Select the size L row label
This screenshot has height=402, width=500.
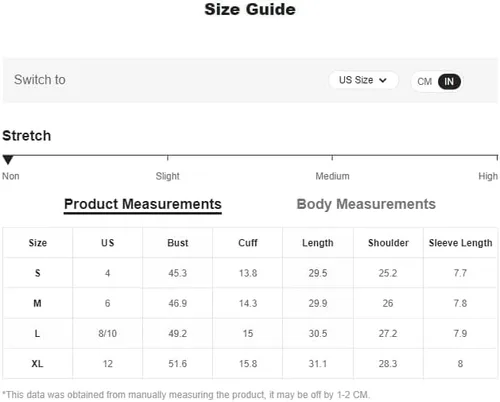coord(37,334)
